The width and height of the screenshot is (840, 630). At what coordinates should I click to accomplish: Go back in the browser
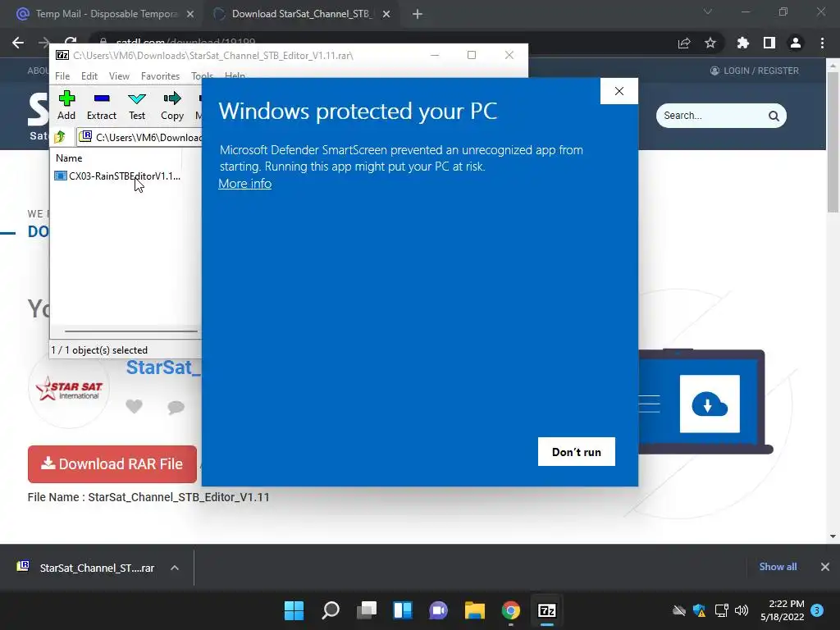tap(18, 43)
